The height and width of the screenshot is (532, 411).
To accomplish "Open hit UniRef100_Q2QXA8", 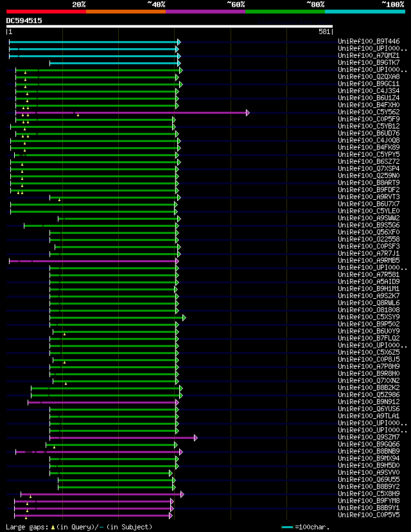I will point(369,76).
